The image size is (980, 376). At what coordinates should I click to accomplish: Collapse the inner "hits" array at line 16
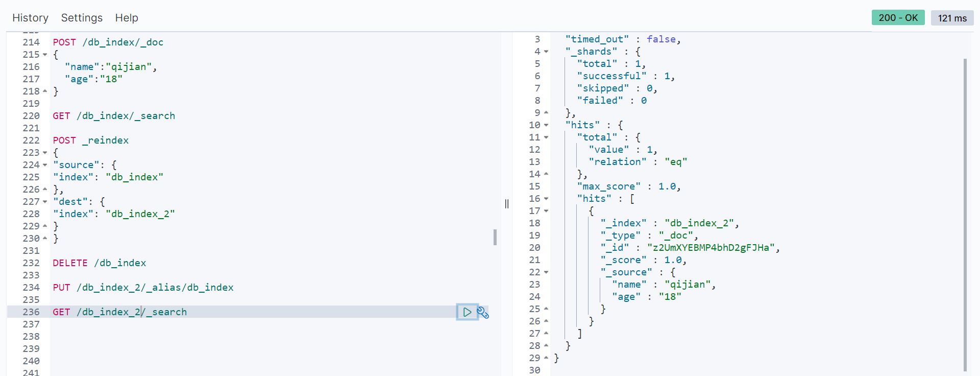546,199
